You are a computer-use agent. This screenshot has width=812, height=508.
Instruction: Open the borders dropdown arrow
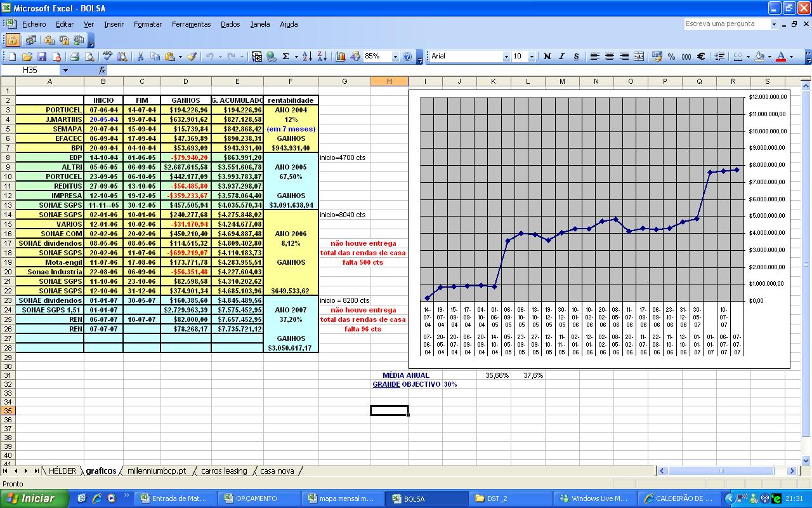click(x=747, y=57)
